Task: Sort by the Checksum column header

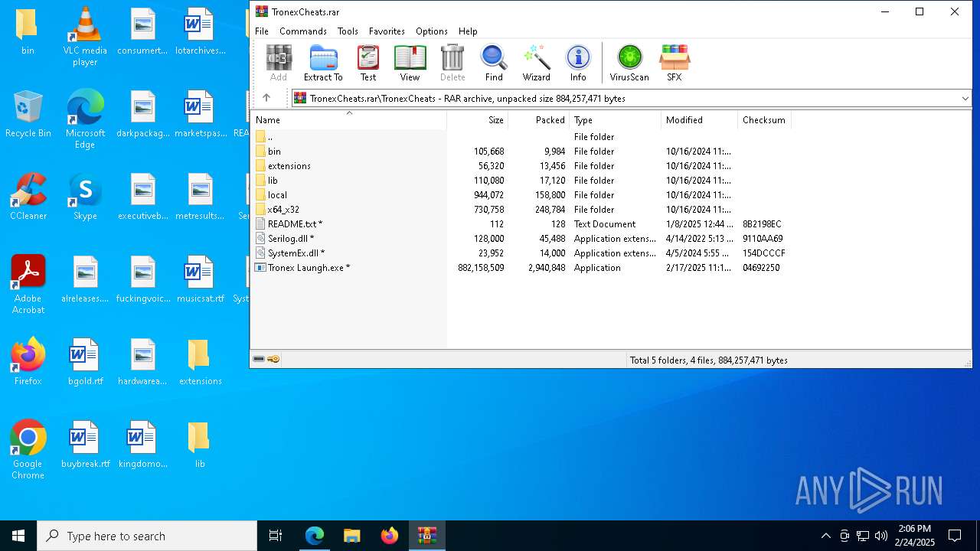Action: pos(764,120)
